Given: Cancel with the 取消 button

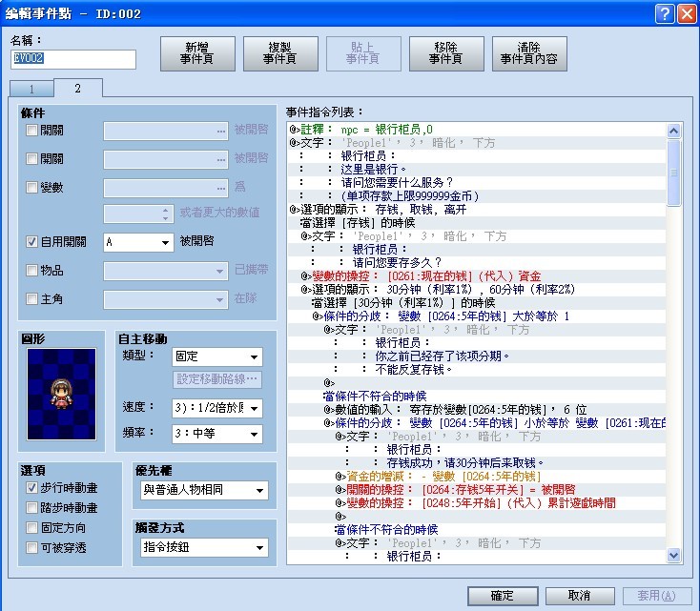Looking at the screenshot, I should coord(580,596).
